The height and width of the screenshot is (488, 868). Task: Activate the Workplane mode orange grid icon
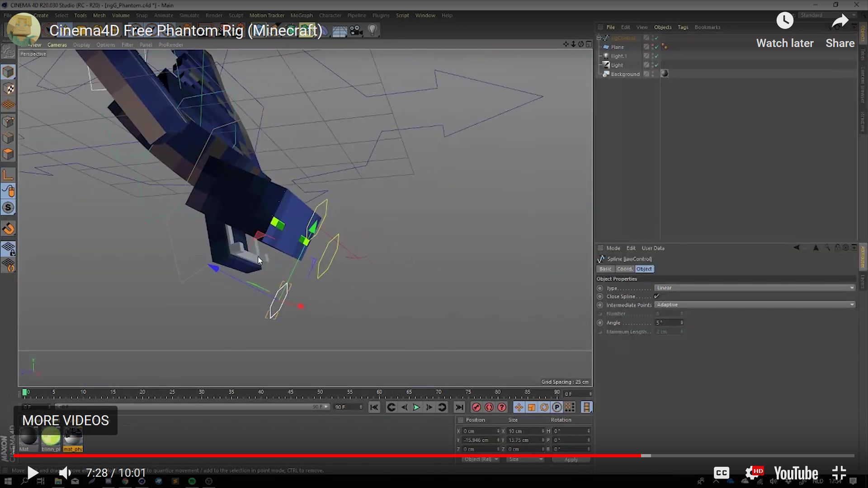9,105
